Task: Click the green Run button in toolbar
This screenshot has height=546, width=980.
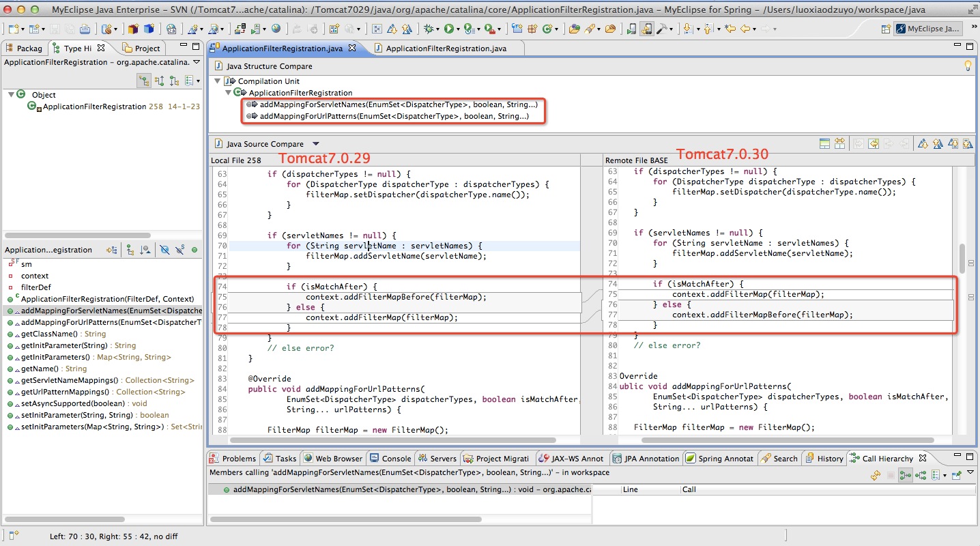Action: pos(448,29)
